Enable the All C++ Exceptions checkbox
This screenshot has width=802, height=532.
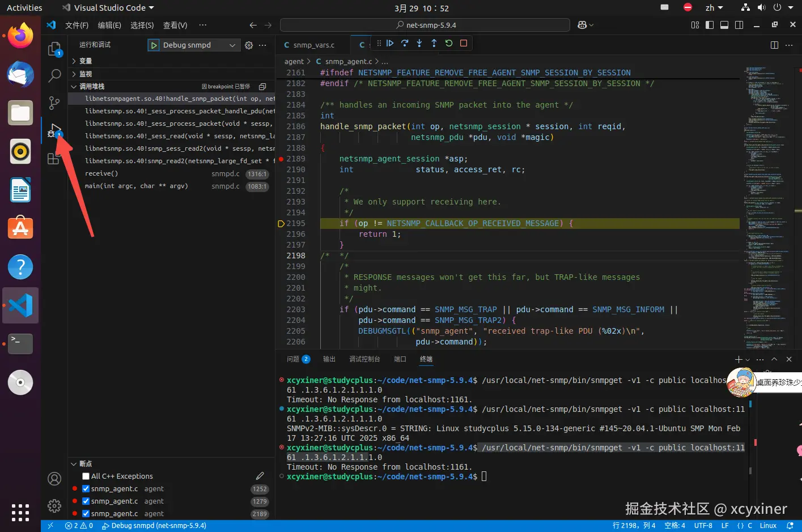[86, 476]
